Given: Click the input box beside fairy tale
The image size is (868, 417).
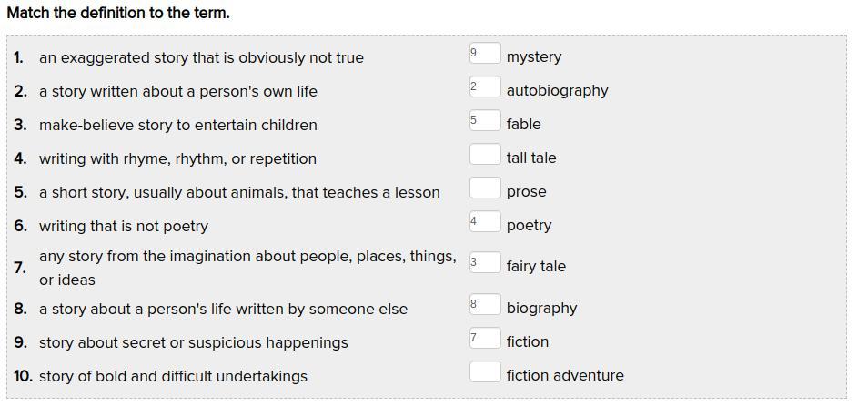Looking at the screenshot, I should [485, 263].
